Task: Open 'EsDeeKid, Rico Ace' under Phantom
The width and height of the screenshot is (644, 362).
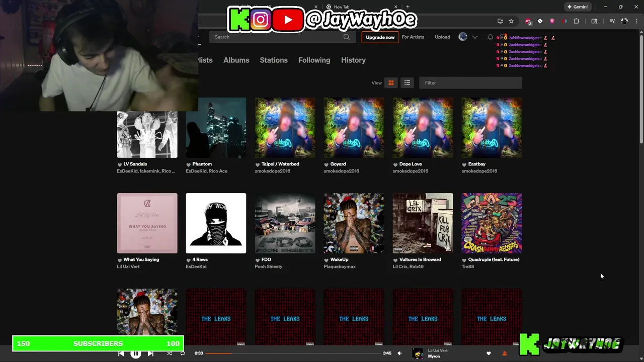Action: point(206,171)
